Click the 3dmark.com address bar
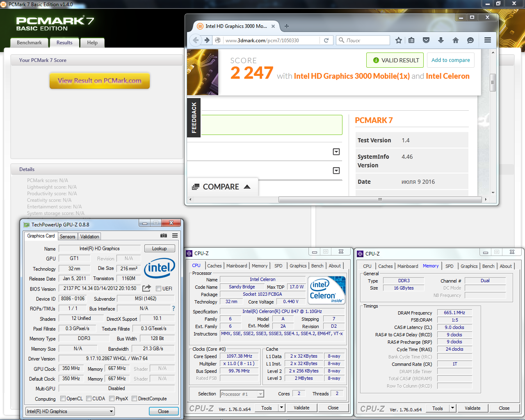Image resolution: width=525 pixels, height=420 pixels. [x=272, y=40]
